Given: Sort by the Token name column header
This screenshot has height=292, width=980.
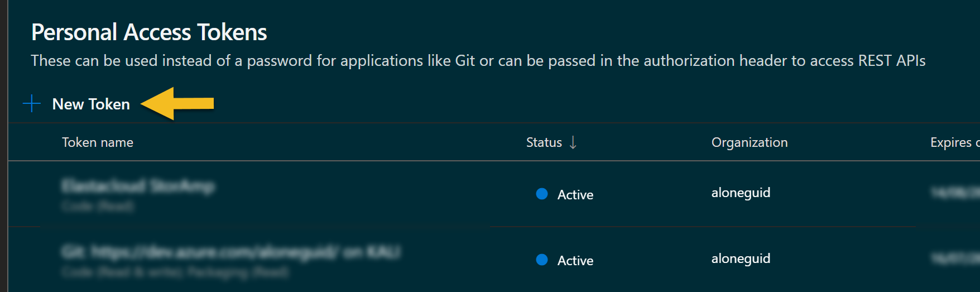Looking at the screenshot, I should coord(98,142).
